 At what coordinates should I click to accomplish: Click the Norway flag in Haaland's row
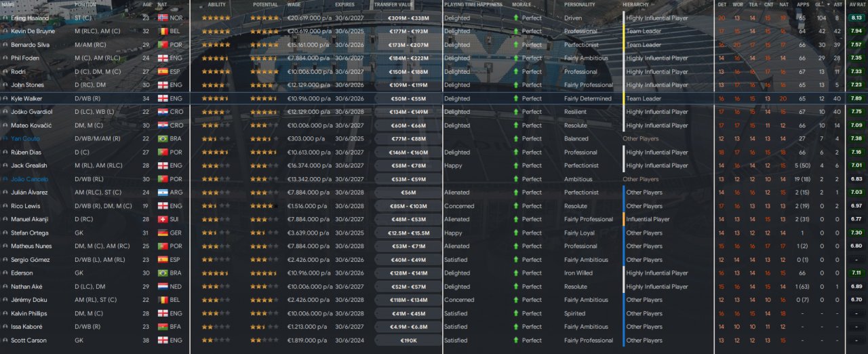[x=162, y=18]
